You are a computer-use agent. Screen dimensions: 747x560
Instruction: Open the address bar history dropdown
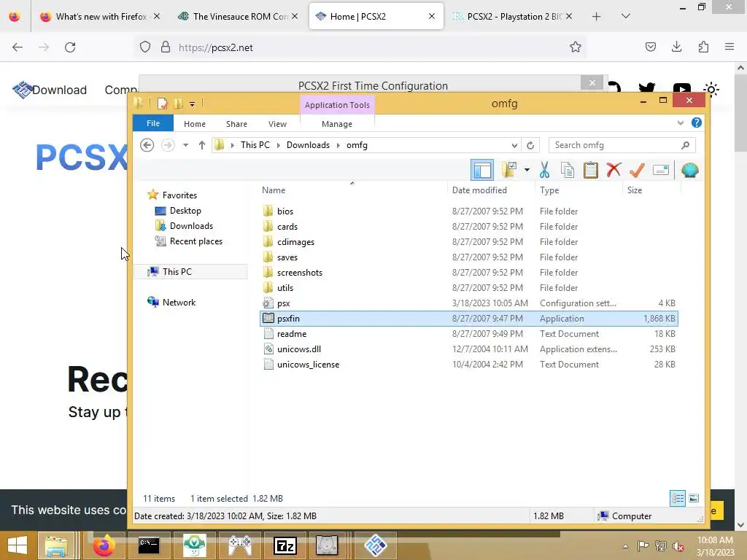(514, 145)
